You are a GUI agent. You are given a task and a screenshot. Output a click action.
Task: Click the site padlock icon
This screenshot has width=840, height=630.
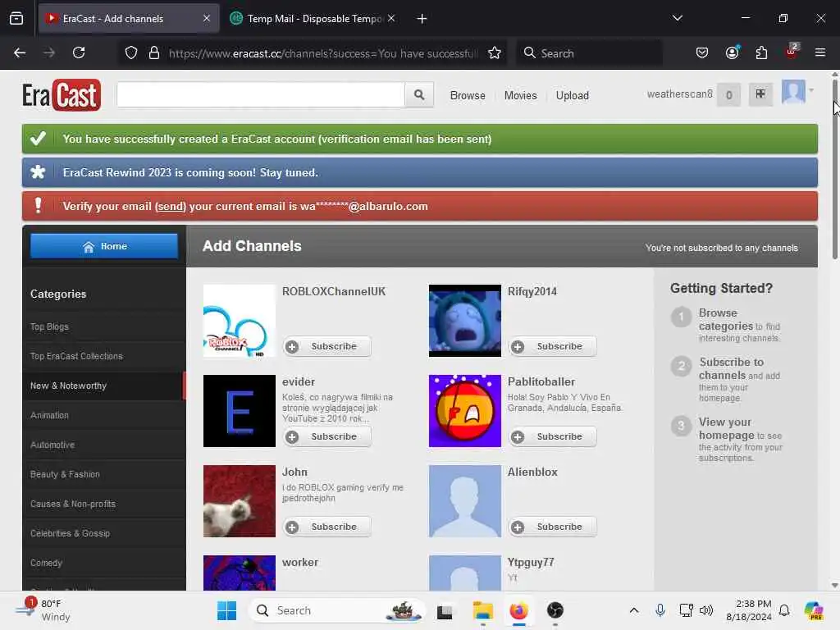(154, 52)
